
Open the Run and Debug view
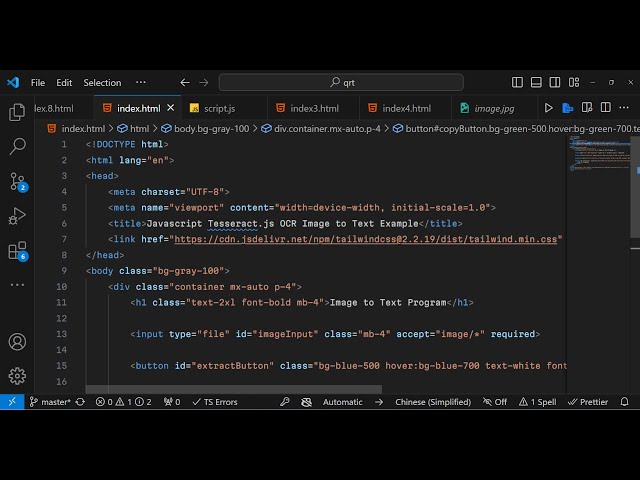pyautogui.click(x=17, y=215)
